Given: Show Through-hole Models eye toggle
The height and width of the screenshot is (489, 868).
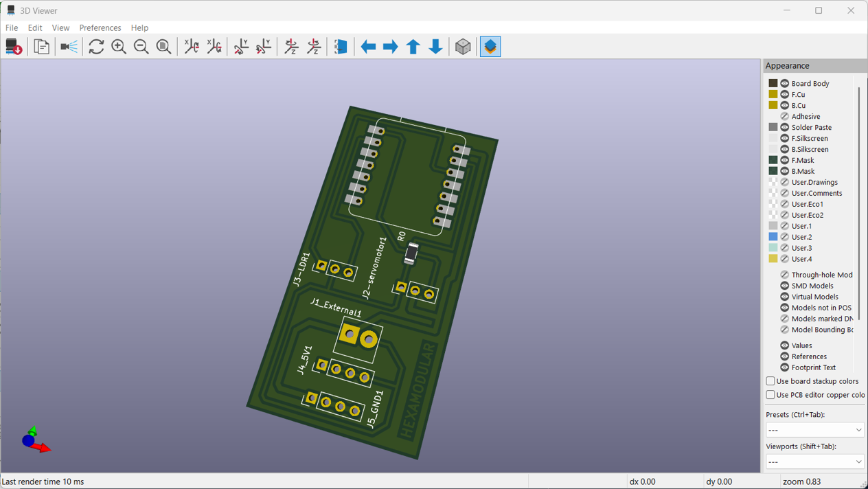Looking at the screenshot, I should click(x=785, y=275).
